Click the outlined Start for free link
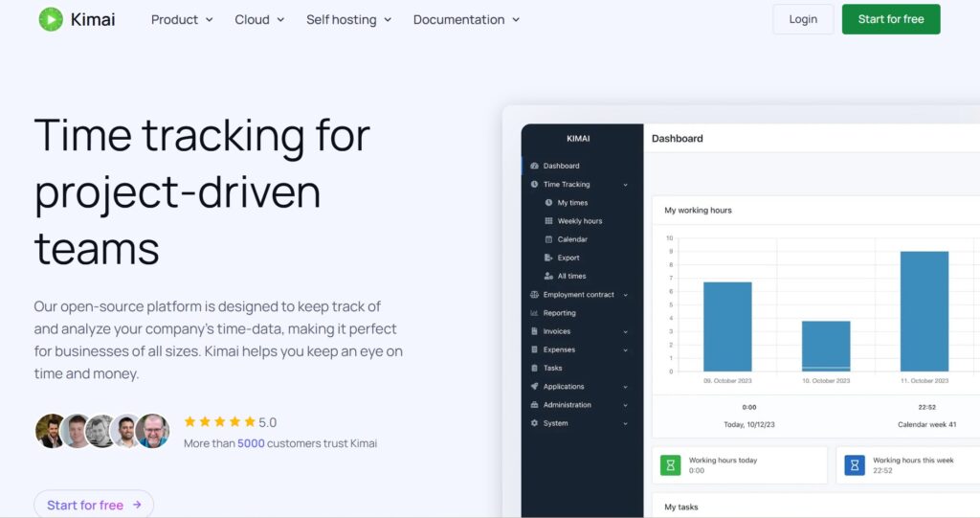Viewport: 980px width, 518px height. pyautogui.click(x=94, y=505)
